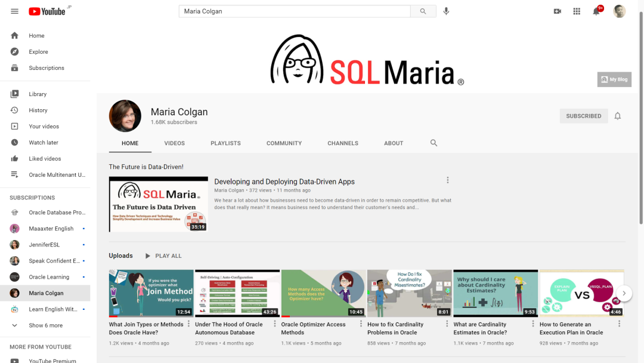Image resolution: width=644 pixels, height=363 pixels.
Task: Switch to the COMMUNITY tab
Action: point(284,143)
